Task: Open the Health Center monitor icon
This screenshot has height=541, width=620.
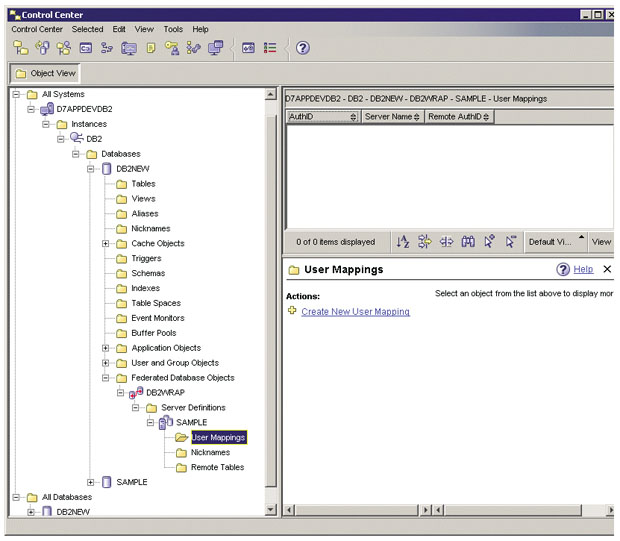Action: point(129,48)
